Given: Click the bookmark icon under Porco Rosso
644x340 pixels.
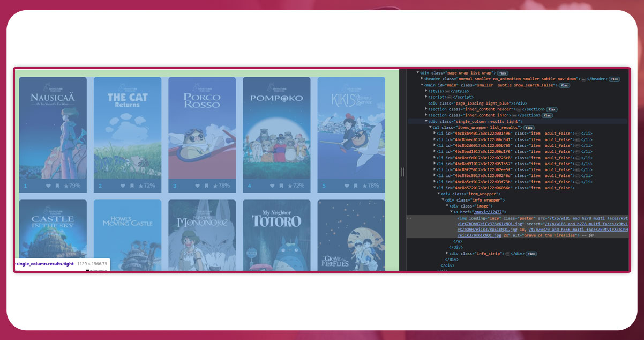Looking at the screenshot, I should [x=206, y=186].
